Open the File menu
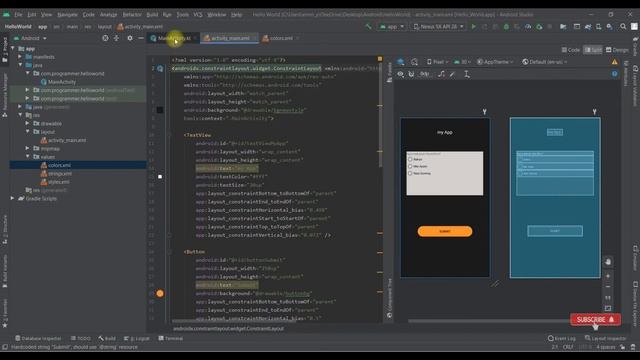Image resolution: width=640 pixels, height=360 pixels. [x=18, y=14]
